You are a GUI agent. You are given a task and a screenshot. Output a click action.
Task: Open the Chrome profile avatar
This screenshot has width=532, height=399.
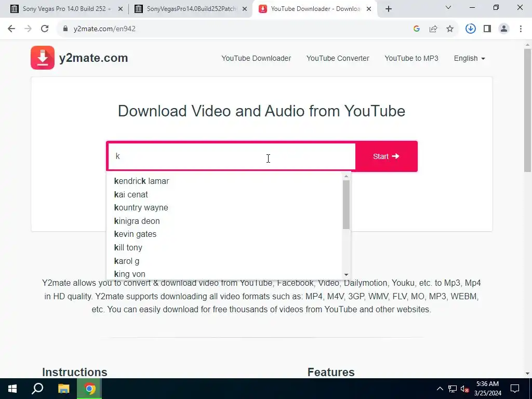pyautogui.click(x=504, y=29)
